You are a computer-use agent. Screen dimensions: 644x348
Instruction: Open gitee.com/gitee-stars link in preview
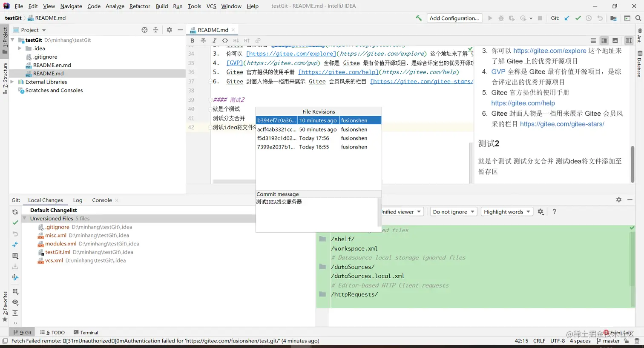point(562,124)
